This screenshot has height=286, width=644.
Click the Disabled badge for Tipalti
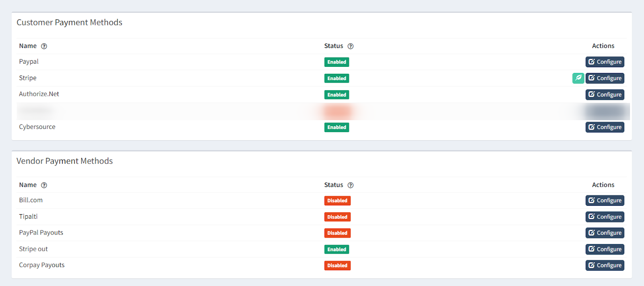pyautogui.click(x=337, y=217)
